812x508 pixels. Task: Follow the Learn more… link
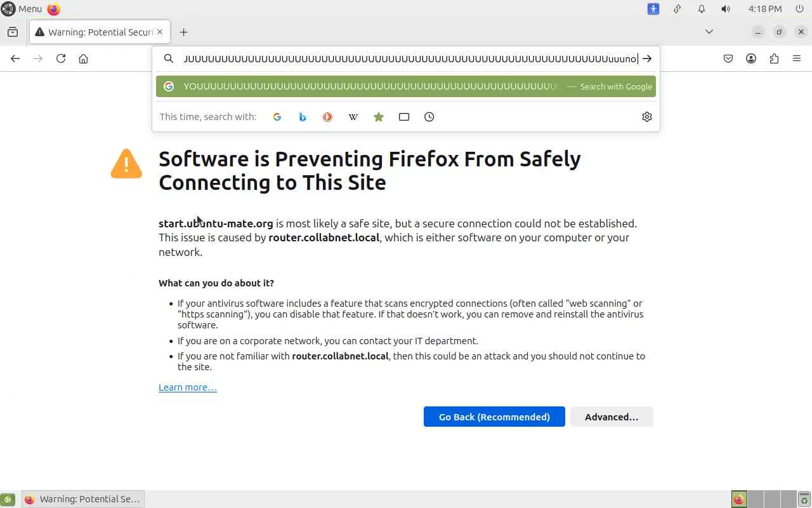[x=188, y=387]
